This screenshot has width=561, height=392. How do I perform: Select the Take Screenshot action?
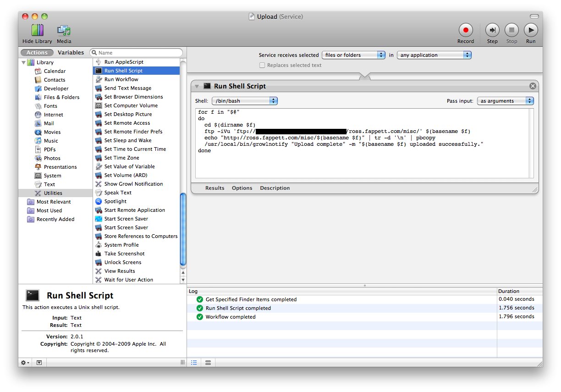(x=124, y=254)
